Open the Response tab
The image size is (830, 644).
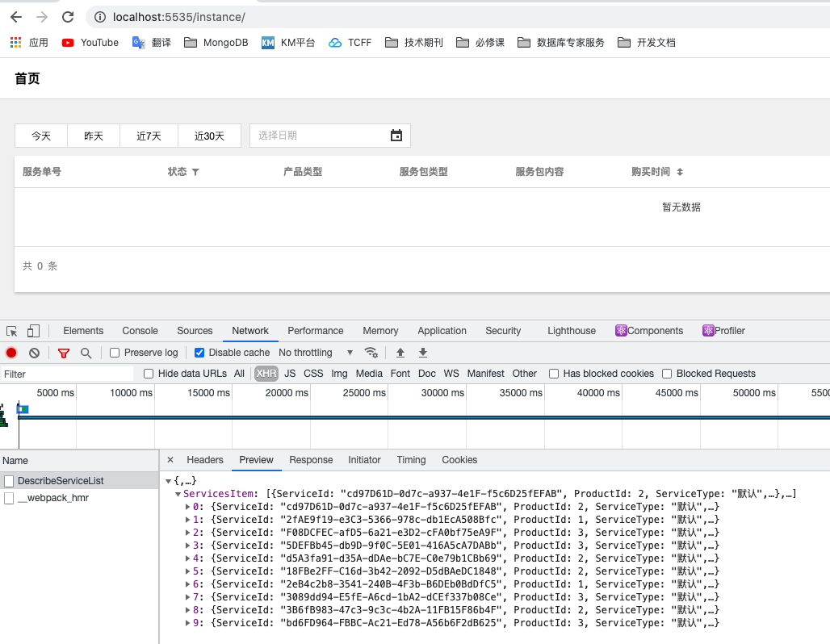[311, 460]
